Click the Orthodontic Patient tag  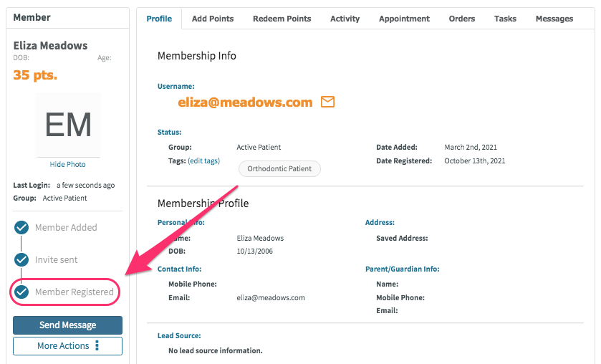coord(279,169)
